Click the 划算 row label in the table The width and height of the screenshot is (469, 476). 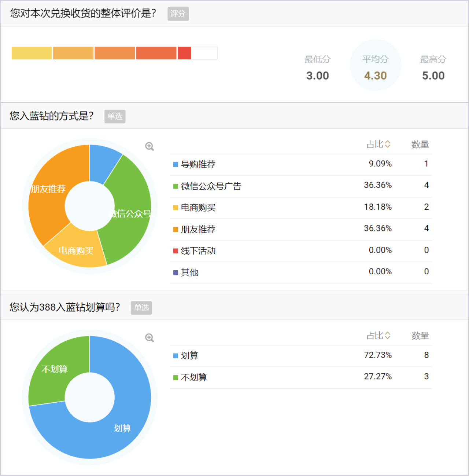(189, 356)
